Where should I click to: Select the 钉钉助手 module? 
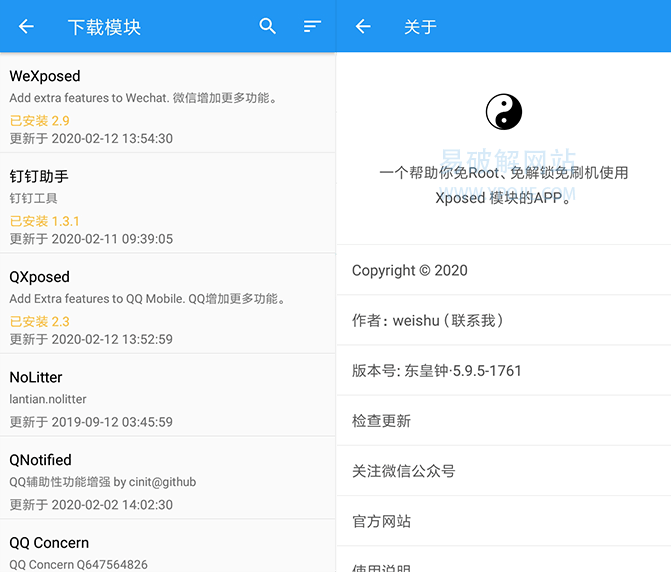167,203
